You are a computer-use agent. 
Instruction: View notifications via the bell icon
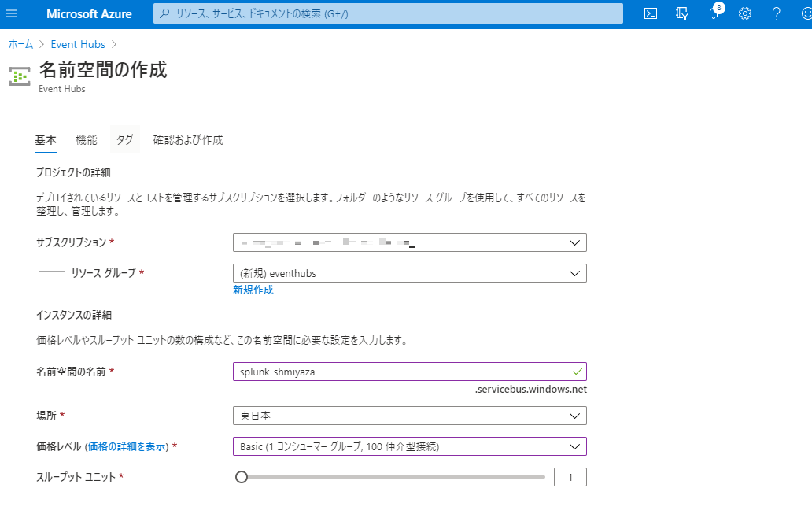pyautogui.click(x=713, y=13)
